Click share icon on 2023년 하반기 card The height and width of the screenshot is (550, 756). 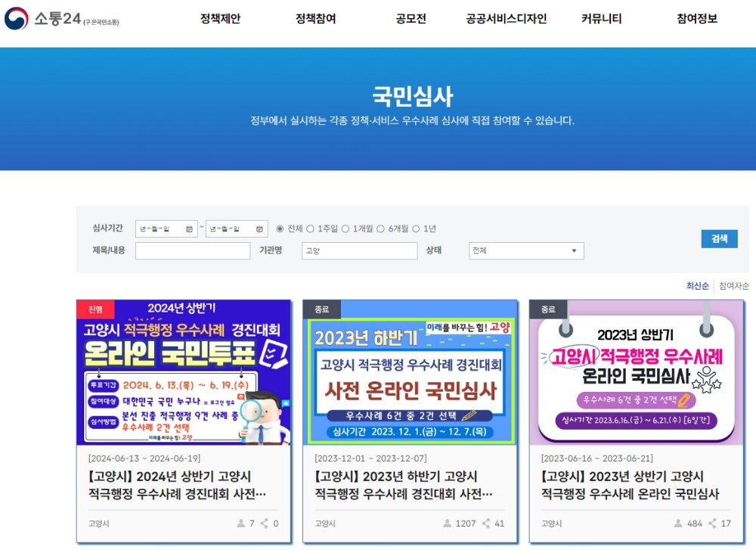point(486,524)
